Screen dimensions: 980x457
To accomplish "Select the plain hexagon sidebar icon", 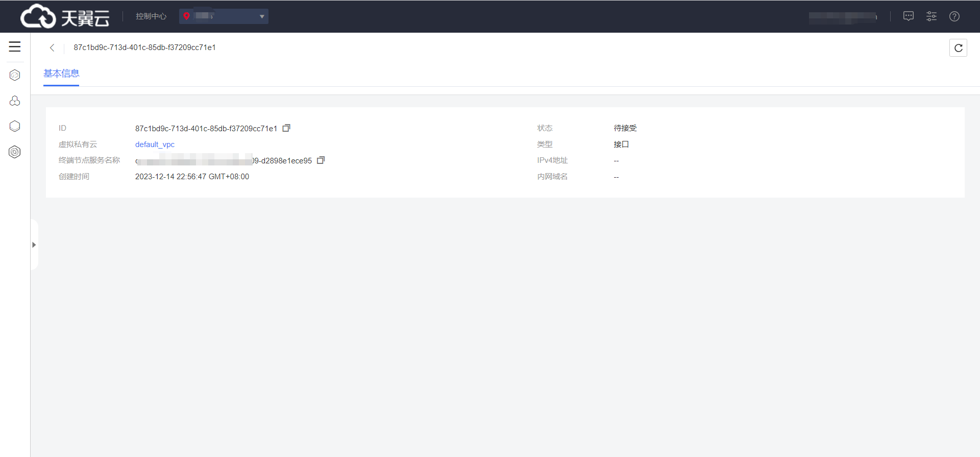I will click(x=15, y=126).
